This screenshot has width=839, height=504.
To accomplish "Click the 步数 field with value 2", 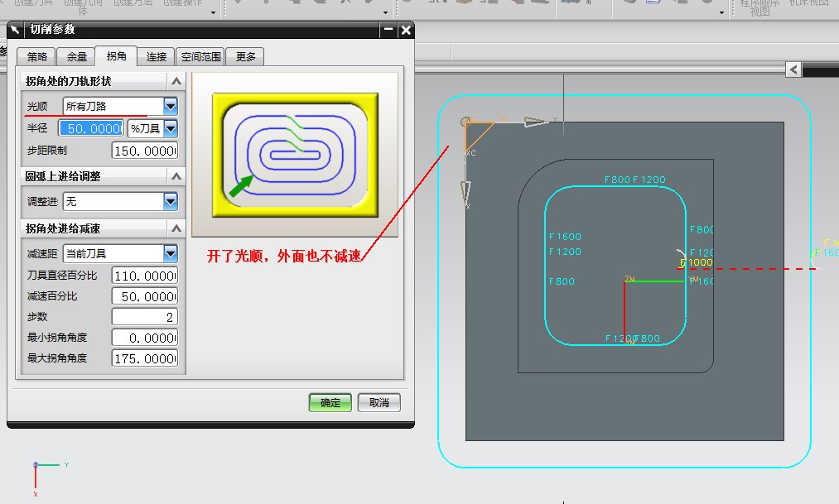I will (x=145, y=317).
